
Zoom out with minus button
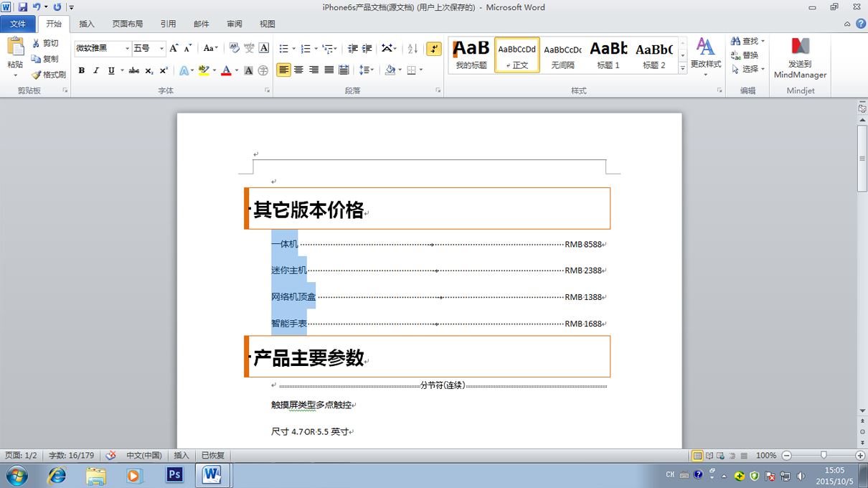(x=786, y=456)
